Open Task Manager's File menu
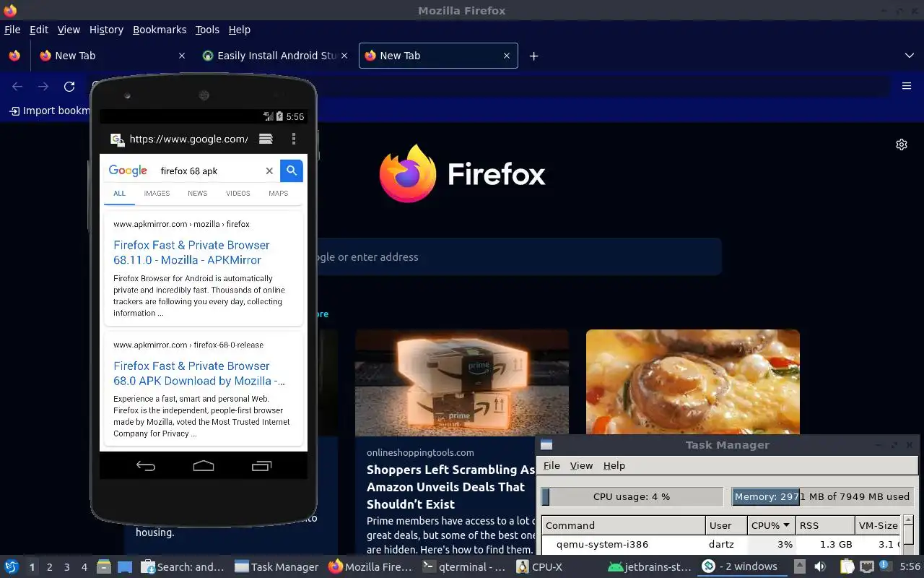 (552, 465)
